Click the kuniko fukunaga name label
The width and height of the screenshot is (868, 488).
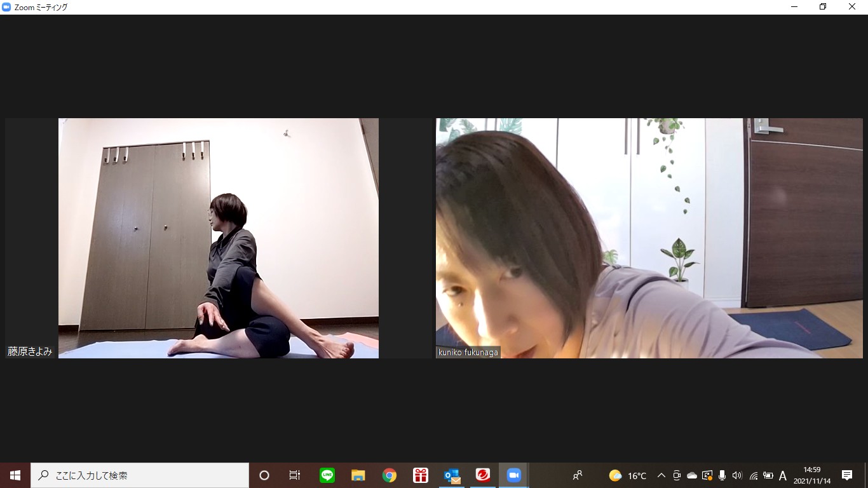coord(468,352)
